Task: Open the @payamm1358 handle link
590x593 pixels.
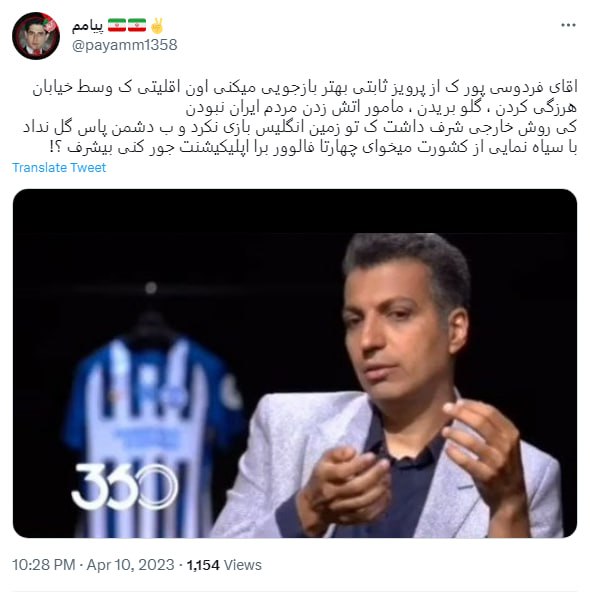Action: pyautogui.click(x=124, y=45)
